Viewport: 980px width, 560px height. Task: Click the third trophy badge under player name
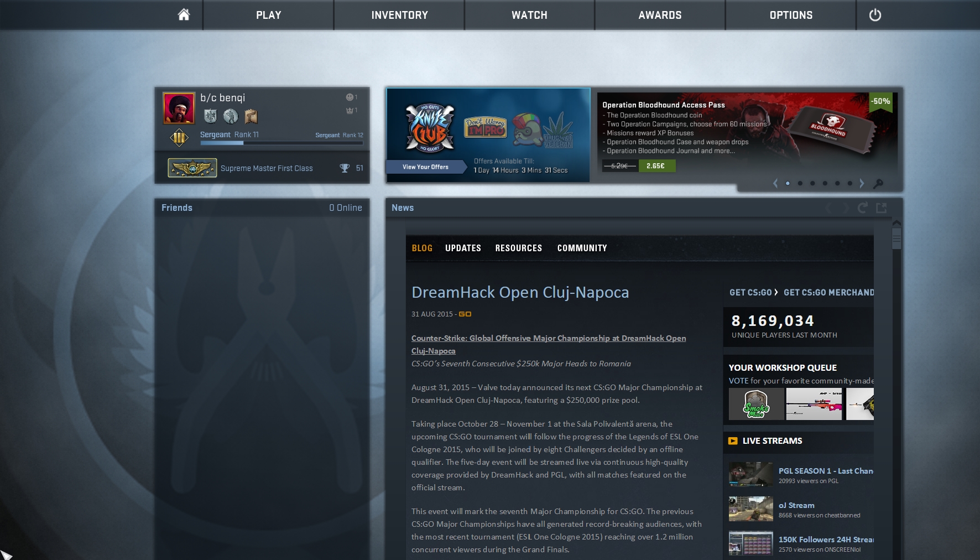click(251, 116)
